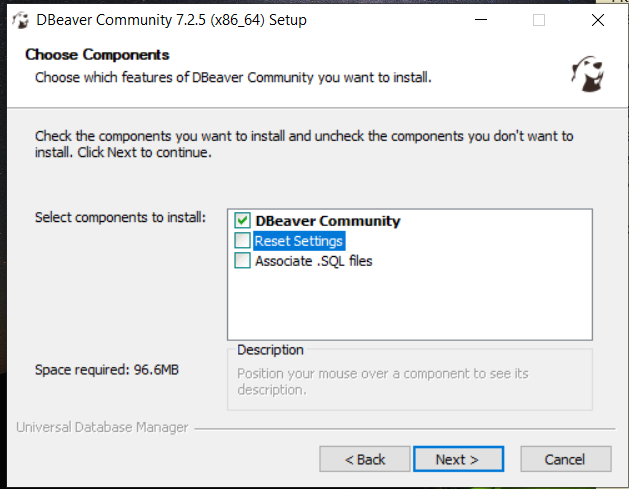Minimize the DBeaver Setup window
629x489 pixels.
481,20
